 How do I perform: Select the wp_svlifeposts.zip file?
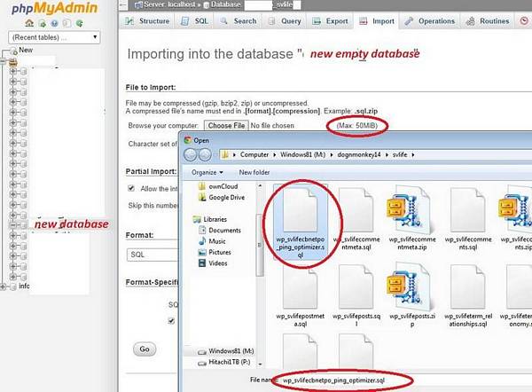[x=407, y=288]
